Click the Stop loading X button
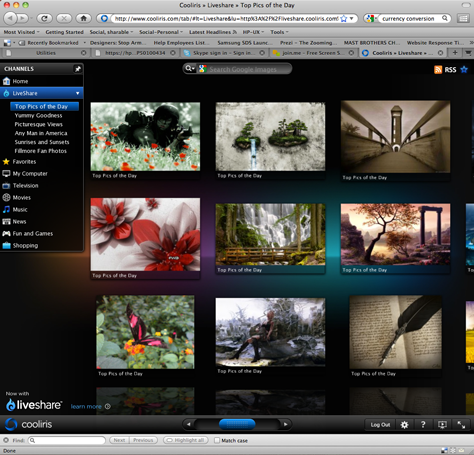Screen dimensions: 474x455 (64, 18)
